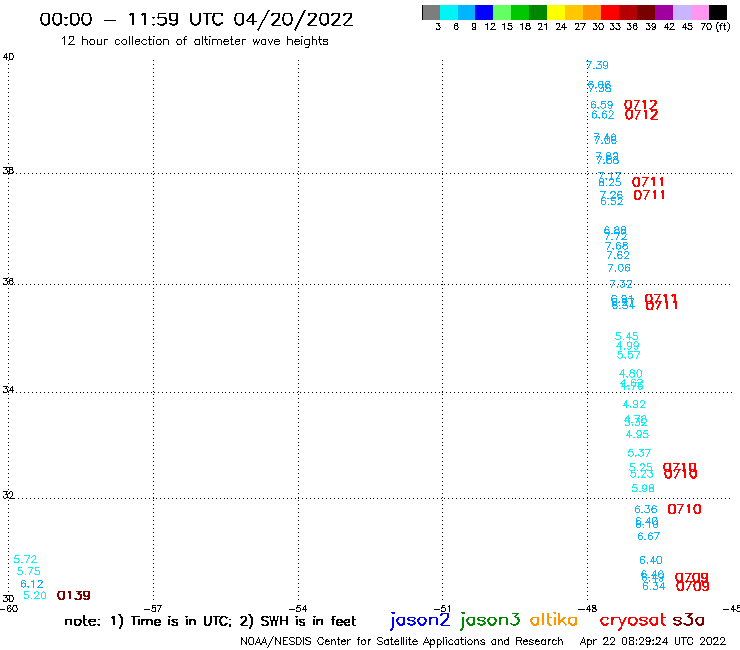The width and height of the screenshot is (740, 650).
Task: Click the 5.20 wave height reading
Action: [x=35, y=595]
